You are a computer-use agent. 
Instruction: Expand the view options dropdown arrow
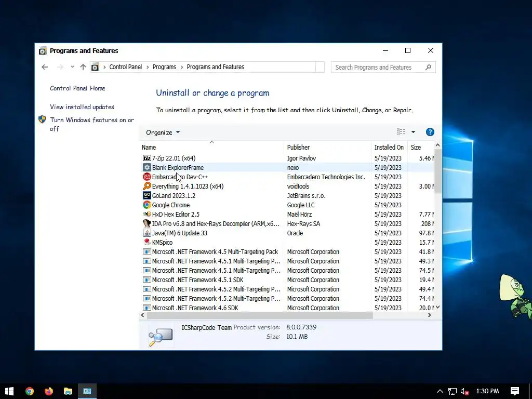[x=413, y=132]
